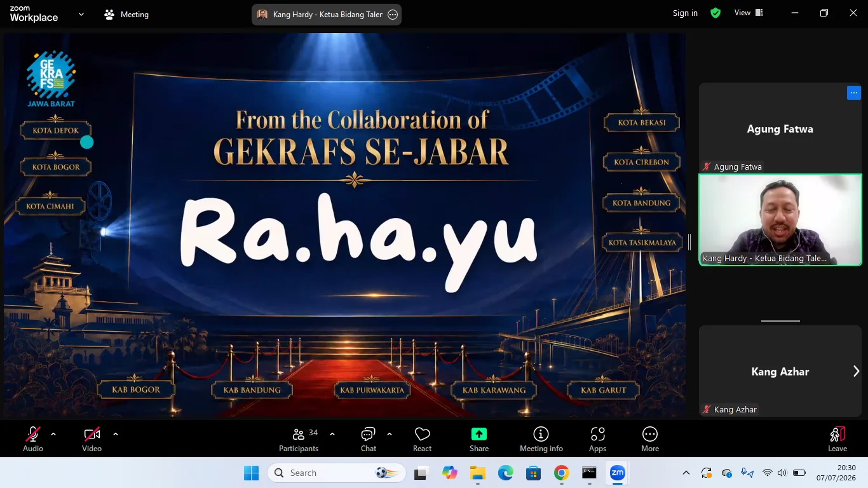Image resolution: width=868 pixels, height=488 pixels.
Task: Click the sync refresh icon in the tray
Action: coord(707,473)
